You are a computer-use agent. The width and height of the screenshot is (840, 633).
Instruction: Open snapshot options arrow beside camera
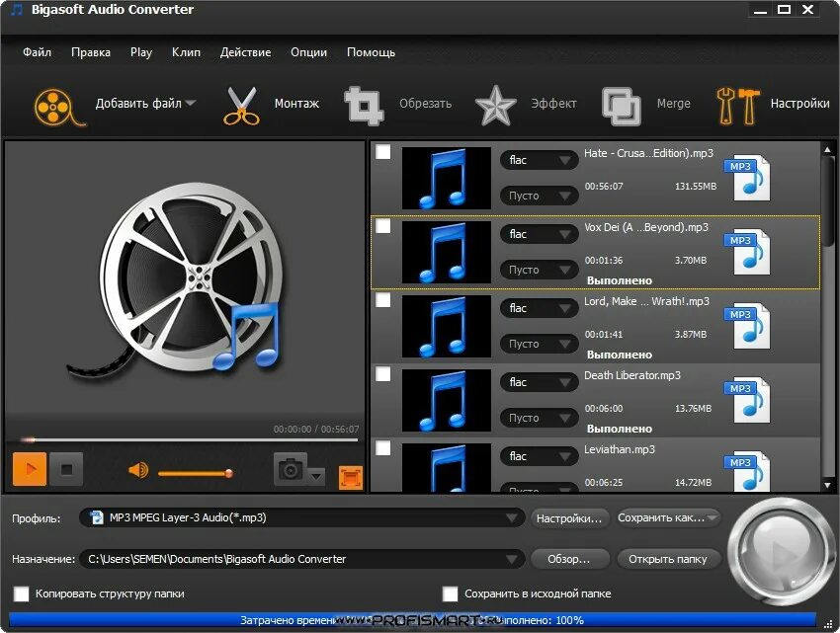coord(316,476)
